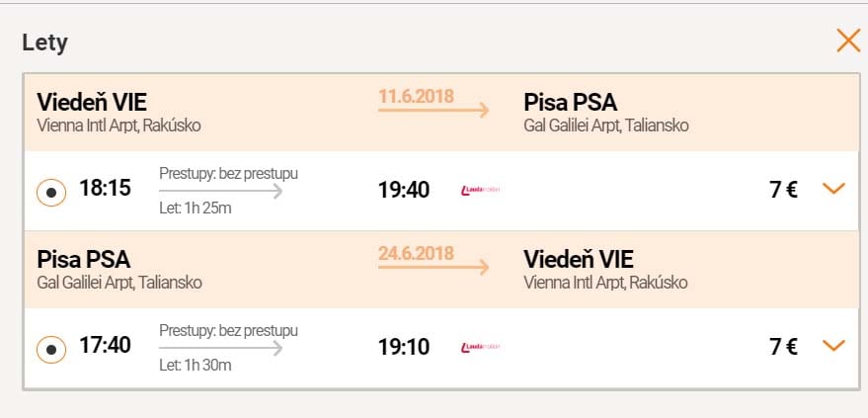Click the Laudamotion logo on the 19:40 arrival row
Screen dimensions: 868x418
481,190
